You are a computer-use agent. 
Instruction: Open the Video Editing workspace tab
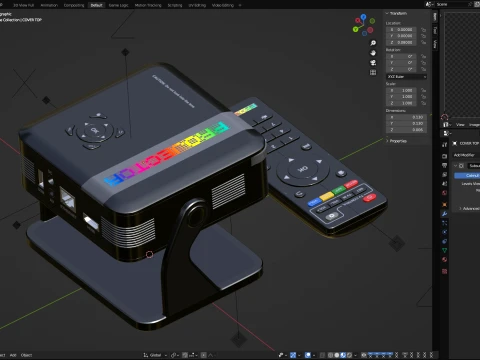tap(223, 5)
